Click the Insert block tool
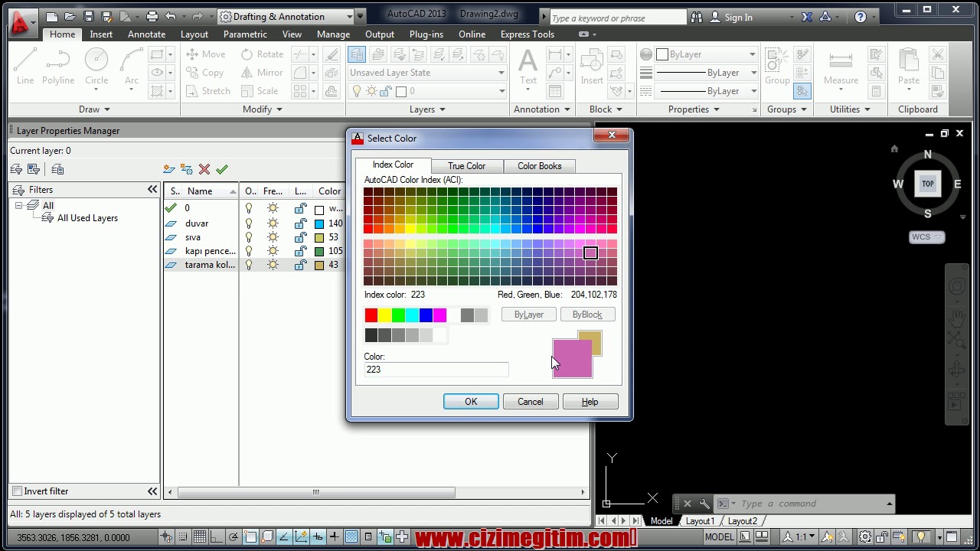This screenshot has width=980, height=551. (592, 67)
